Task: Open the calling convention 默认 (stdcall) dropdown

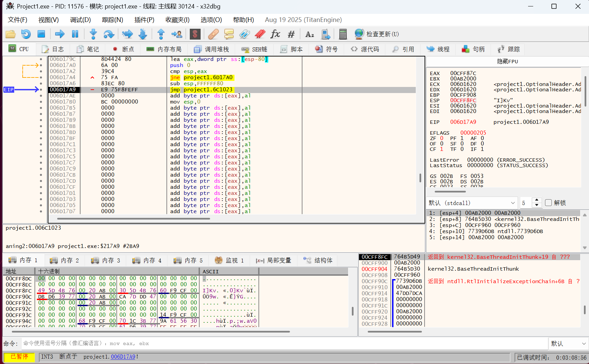Action: [472, 203]
